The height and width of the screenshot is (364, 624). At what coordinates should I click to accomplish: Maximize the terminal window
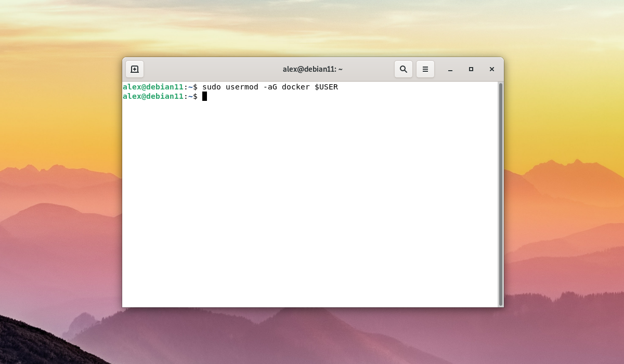[471, 69]
